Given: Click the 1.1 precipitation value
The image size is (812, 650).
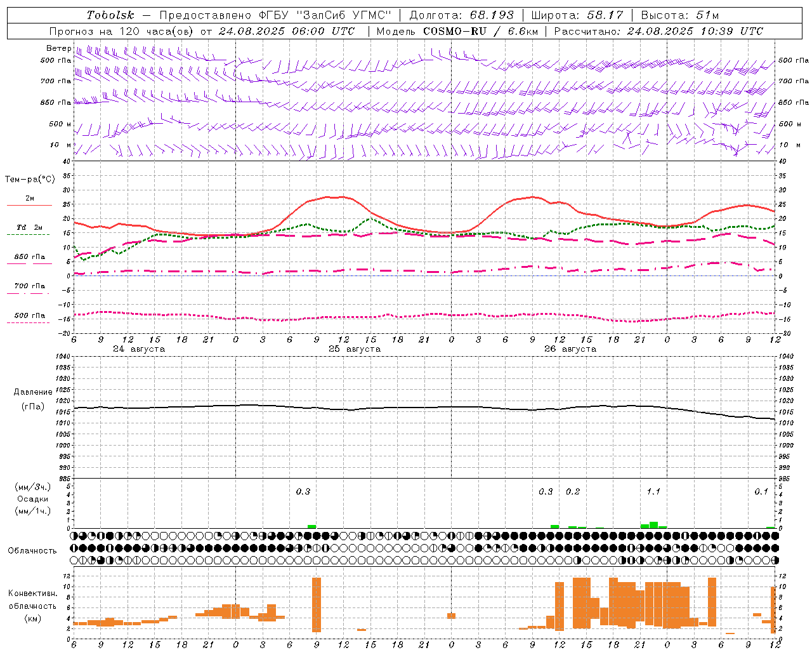Looking at the screenshot, I should click(x=653, y=491).
